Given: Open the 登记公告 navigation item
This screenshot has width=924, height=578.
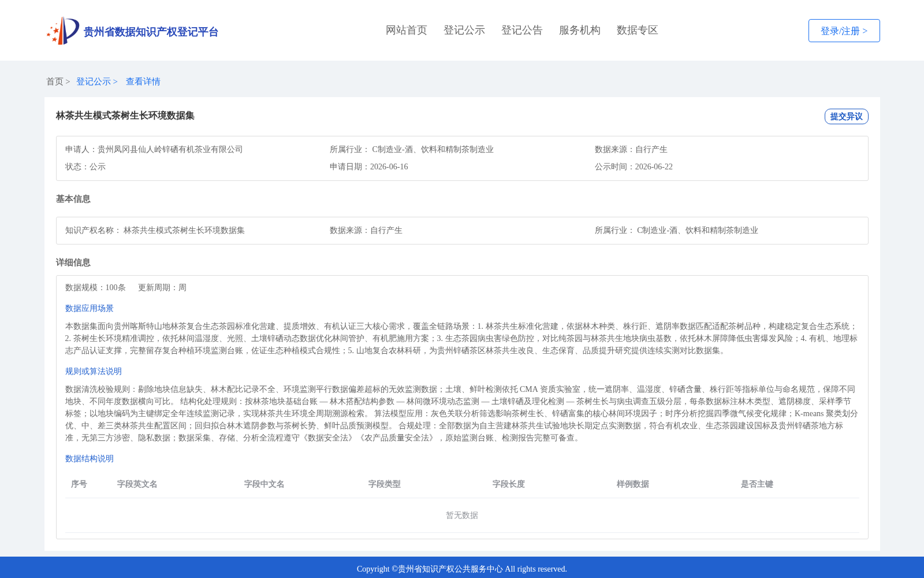Looking at the screenshot, I should [x=522, y=30].
